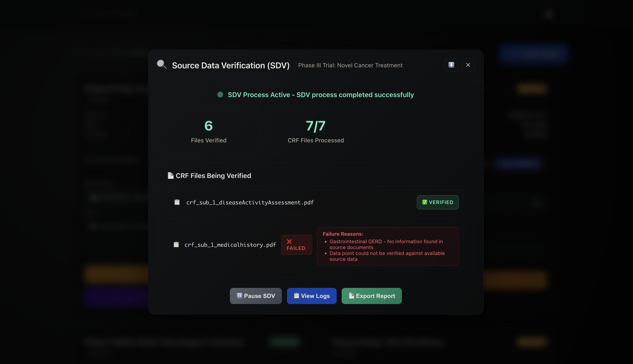Screen dimensions: 633x364
Task: Click the document icon beside CRF Files heading
Action: 171,175
